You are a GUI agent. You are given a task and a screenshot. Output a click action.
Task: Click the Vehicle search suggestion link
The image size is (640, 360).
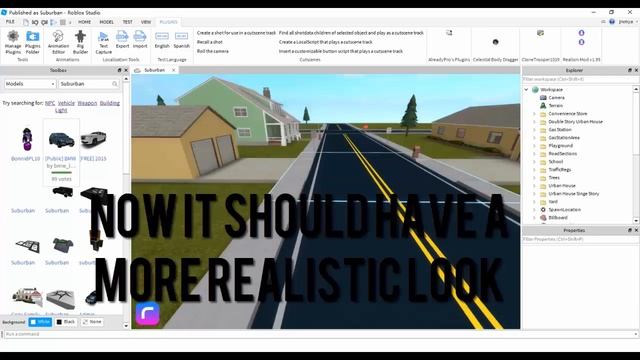pos(66,103)
